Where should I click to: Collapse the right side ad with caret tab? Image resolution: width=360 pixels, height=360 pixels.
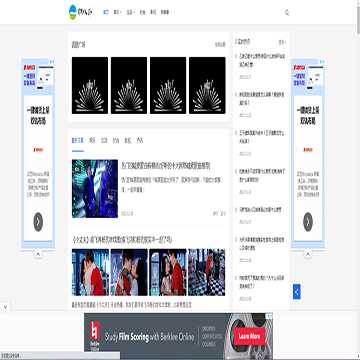308,254
